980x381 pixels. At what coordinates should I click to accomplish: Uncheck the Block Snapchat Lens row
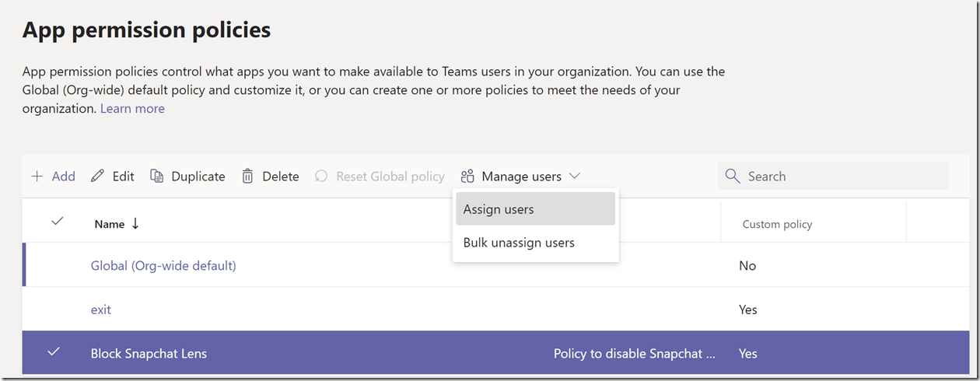(54, 352)
